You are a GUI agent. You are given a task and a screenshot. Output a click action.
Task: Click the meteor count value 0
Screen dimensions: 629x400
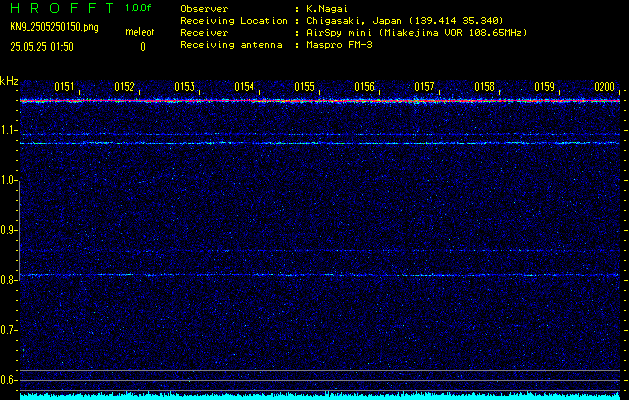143,47
